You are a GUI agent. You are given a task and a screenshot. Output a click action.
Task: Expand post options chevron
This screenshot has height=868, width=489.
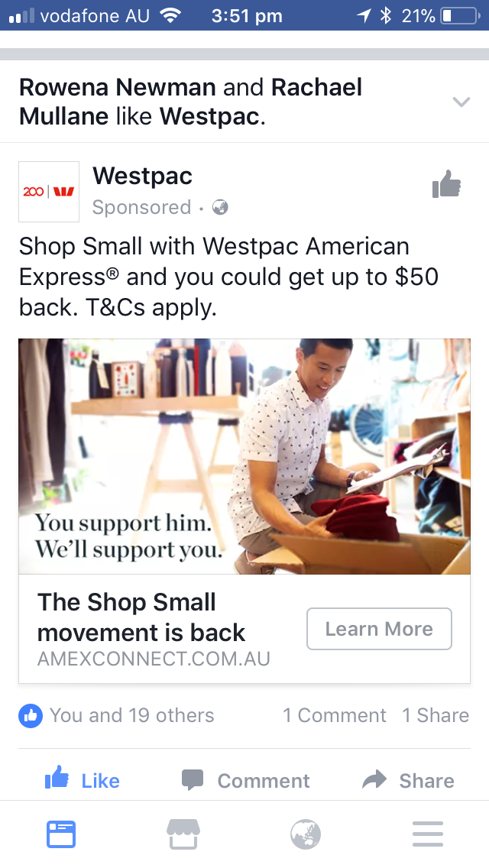(461, 102)
